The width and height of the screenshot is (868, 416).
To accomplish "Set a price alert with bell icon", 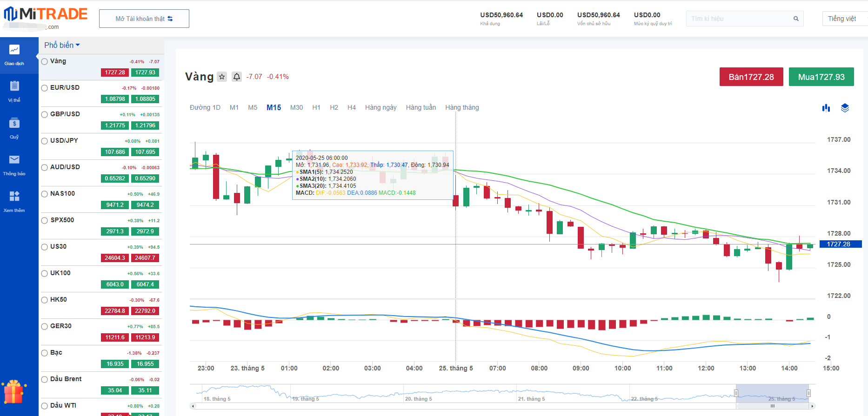I will [x=237, y=77].
